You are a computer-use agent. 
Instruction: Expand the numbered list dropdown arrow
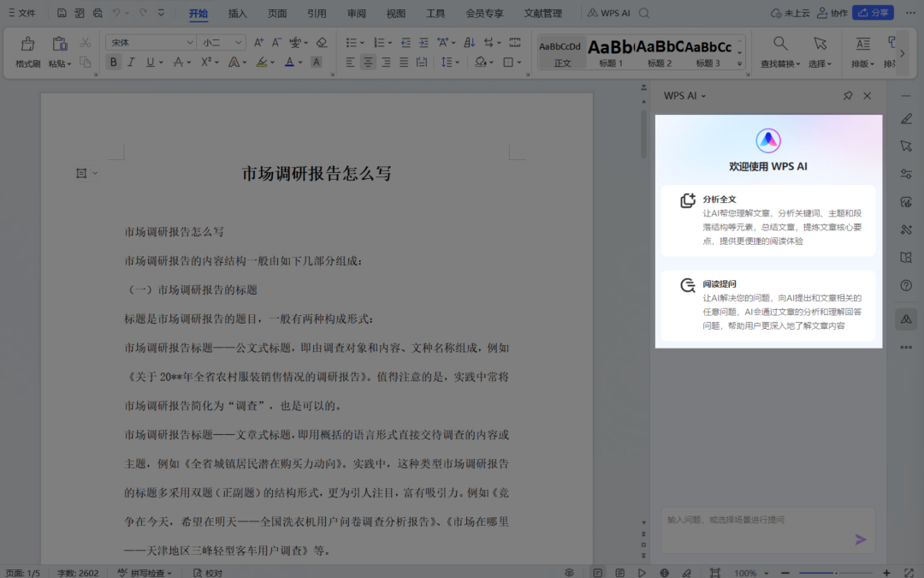[x=389, y=43]
